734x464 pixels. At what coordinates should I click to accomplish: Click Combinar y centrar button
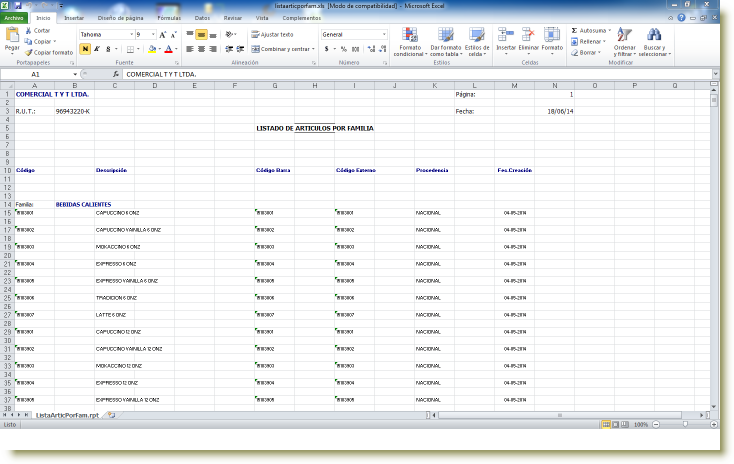[x=283, y=49]
